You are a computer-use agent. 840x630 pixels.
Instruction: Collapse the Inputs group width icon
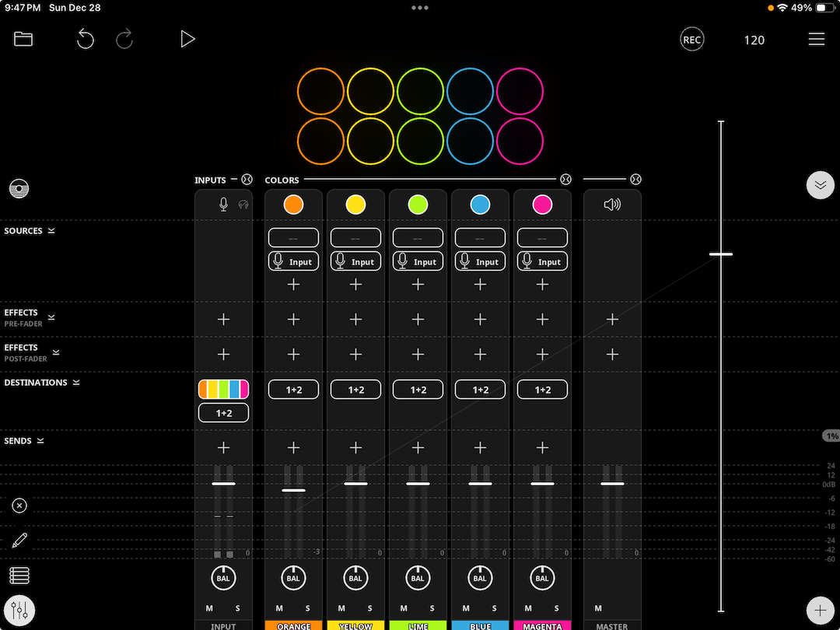coord(247,180)
